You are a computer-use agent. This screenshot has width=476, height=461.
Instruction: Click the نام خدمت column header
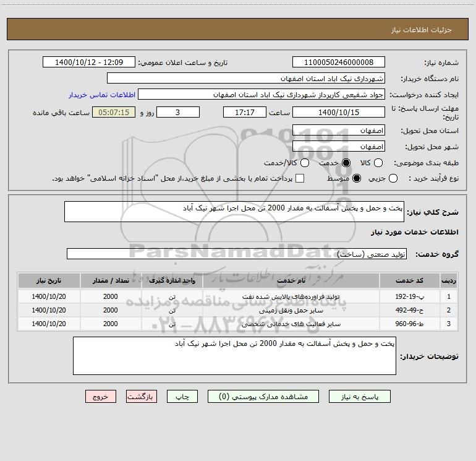[x=291, y=280]
